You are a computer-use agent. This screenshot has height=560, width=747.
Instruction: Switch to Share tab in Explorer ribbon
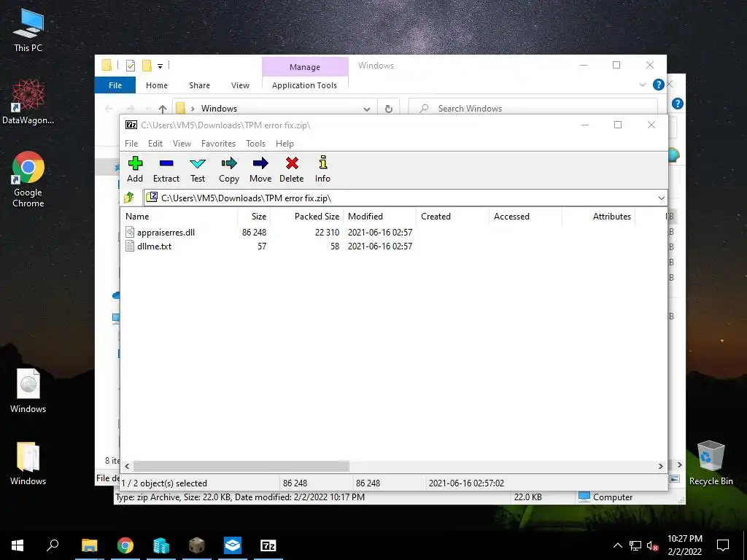tap(199, 85)
